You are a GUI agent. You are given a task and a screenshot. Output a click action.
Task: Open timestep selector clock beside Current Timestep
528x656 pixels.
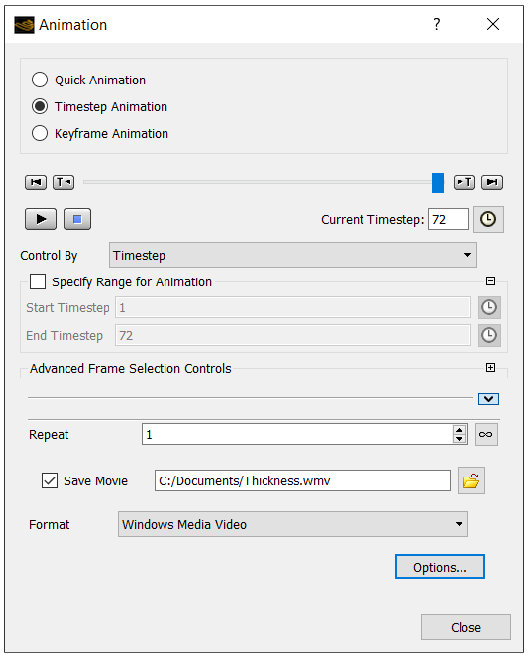pyautogui.click(x=488, y=219)
